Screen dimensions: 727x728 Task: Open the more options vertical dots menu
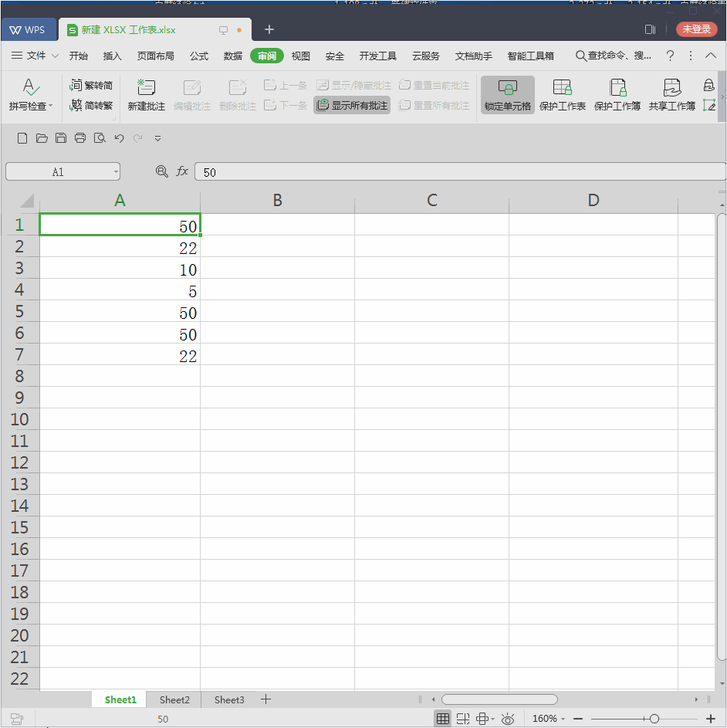(x=691, y=56)
